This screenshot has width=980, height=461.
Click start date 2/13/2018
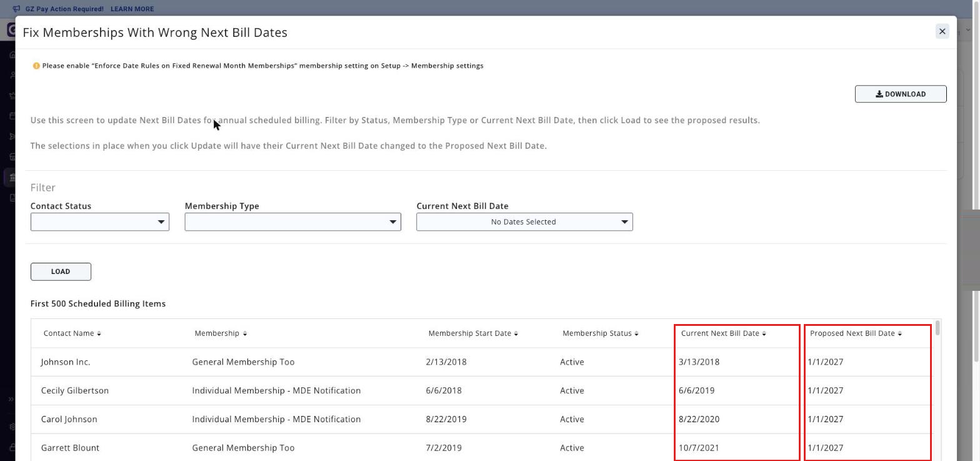click(446, 362)
